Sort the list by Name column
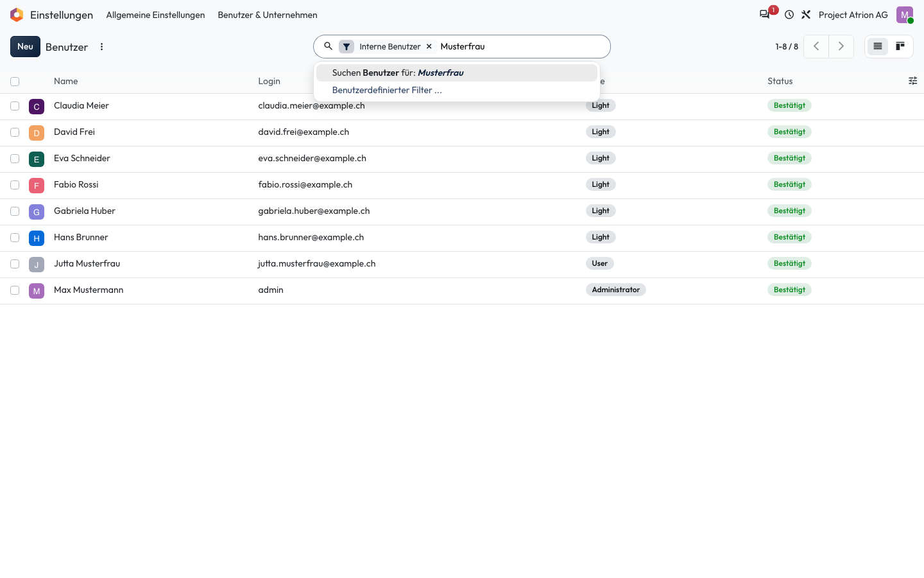This screenshot has height=578, width=924. (65, 81)
